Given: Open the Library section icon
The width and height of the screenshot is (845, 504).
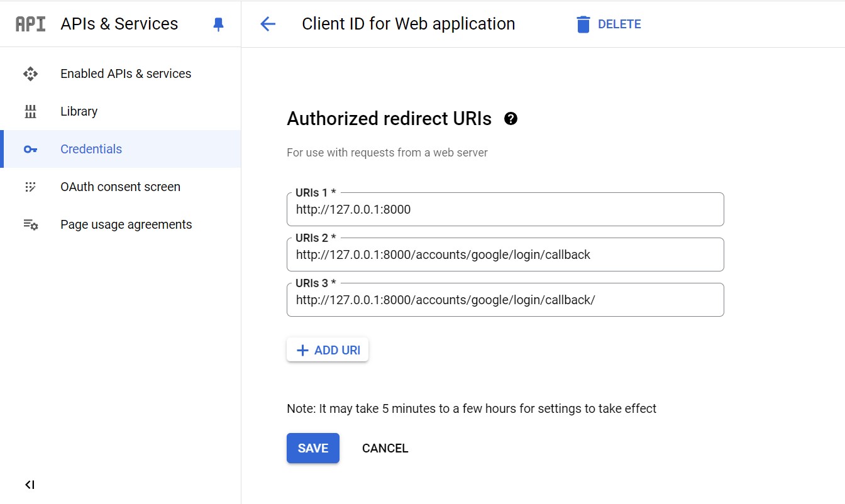Looking at the screenshot, I should [x=30, y=111].
